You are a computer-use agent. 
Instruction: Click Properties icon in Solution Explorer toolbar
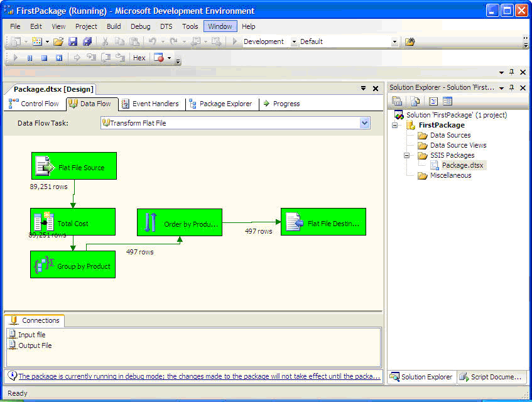click(x=397, y=101)
